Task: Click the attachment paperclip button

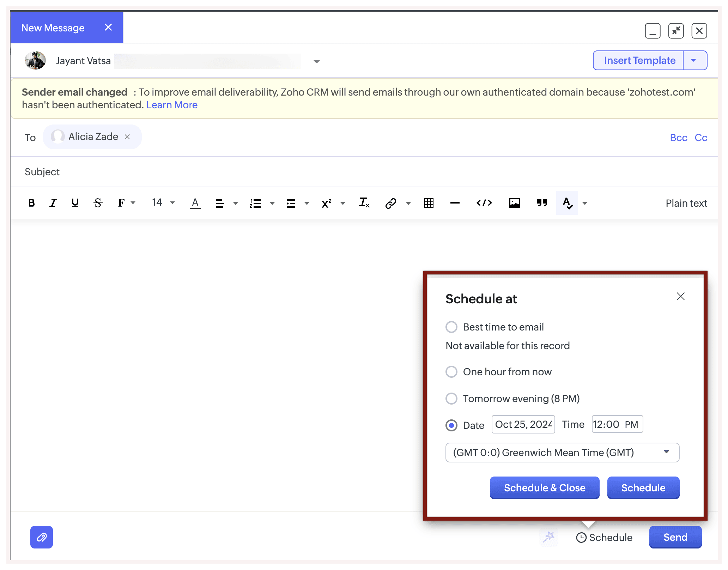Action: point(42,537)
